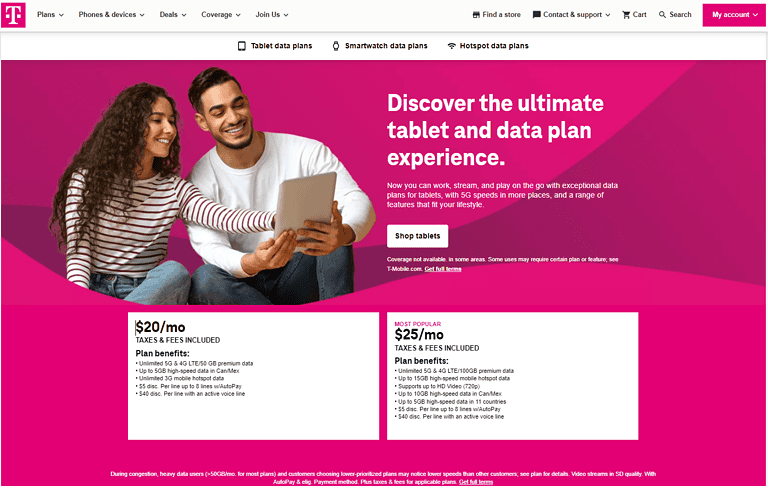Open the Deals dropdown menu
Image resolution: width=768 pixels, height=486 pixels.
(x=173, y=15)
